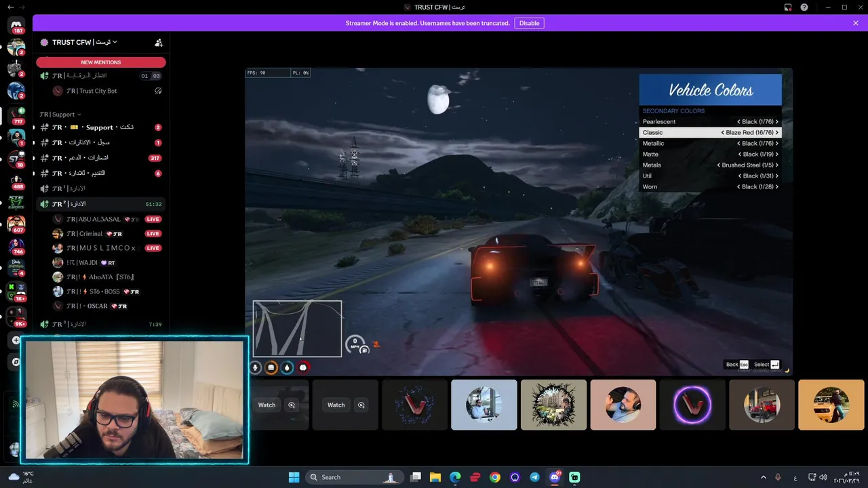Select the Pearlescent row in Vehicle Colors
The width and height of the screenshot is (868, 488).
710,121
